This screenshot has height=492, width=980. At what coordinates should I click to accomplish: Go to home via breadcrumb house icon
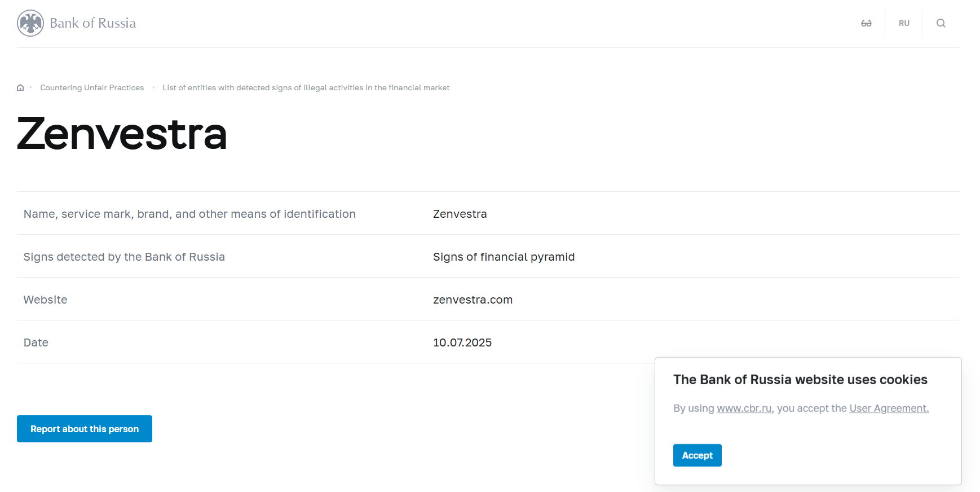(20, 87)
